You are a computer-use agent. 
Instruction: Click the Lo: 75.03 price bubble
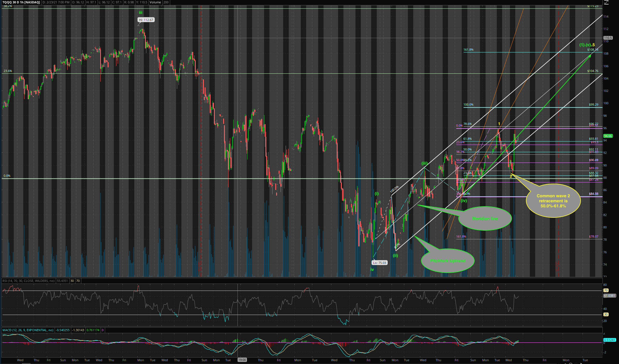tap(380, 263)
